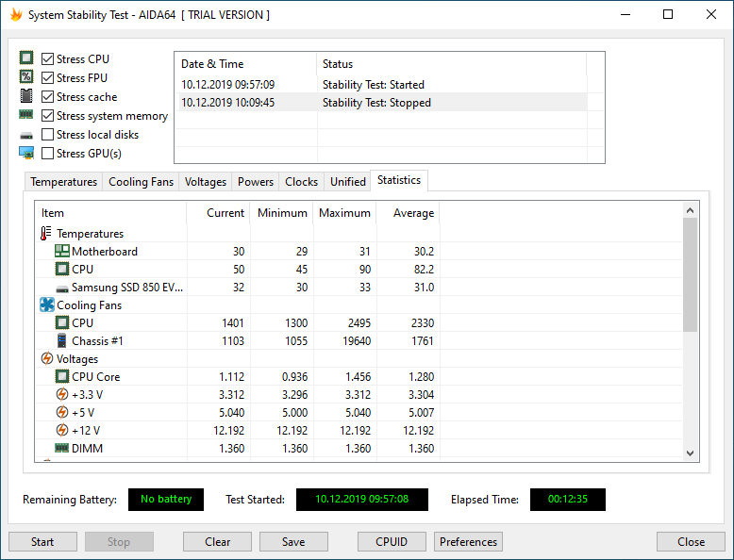
Task: Click the Save button
Action: point(293,542)
